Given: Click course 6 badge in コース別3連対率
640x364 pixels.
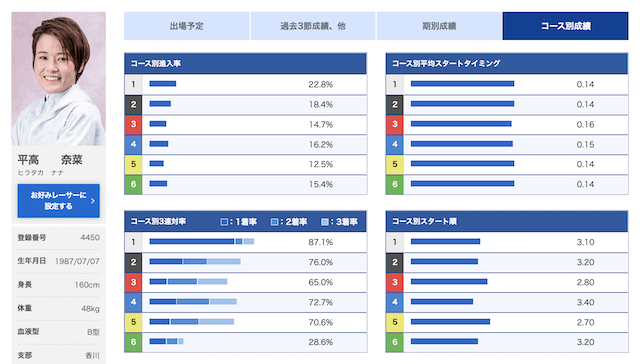Looking at the screenshot, I should pyautogui.click(x=133, y=342).
